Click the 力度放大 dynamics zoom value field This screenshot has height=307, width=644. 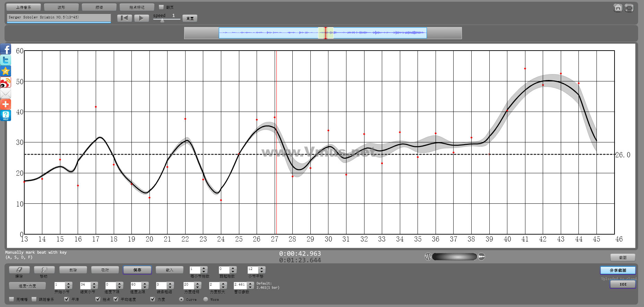tap(214, 286)
